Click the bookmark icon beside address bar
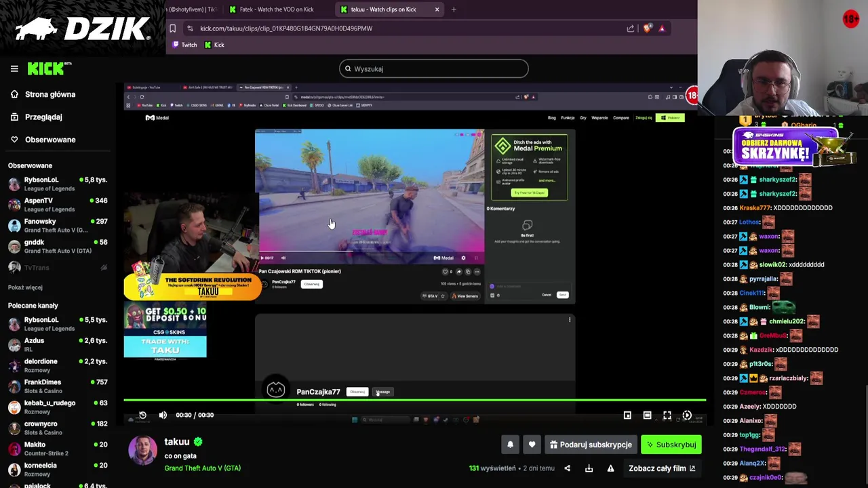The image size is (868, 488). tap(173, 28)
